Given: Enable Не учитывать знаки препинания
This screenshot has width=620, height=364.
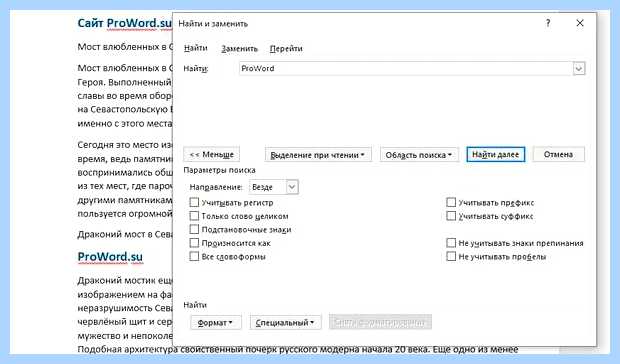Looking at the screenshot, I should (x=451, y=243).
